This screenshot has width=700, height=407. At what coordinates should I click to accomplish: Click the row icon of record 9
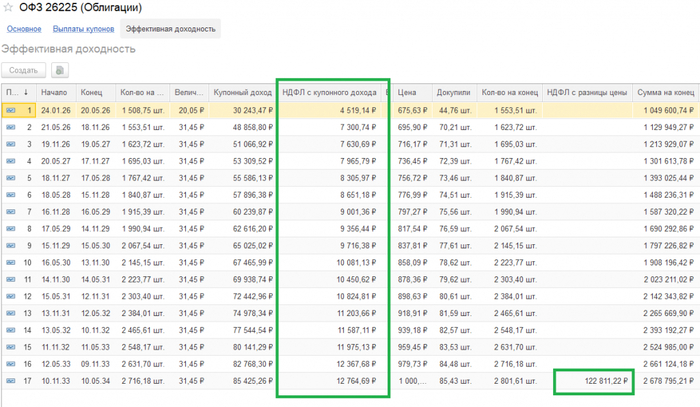[x=12, y=246]
